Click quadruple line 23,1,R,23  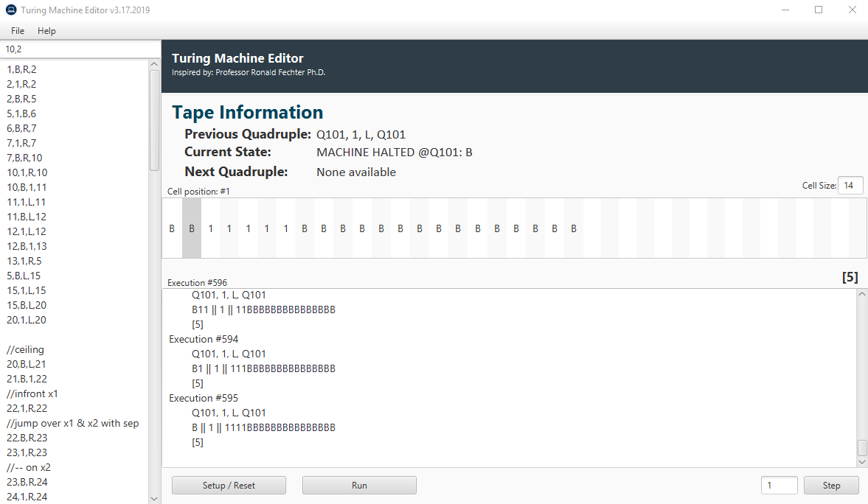pyautogui.click(x=27, y=452)
